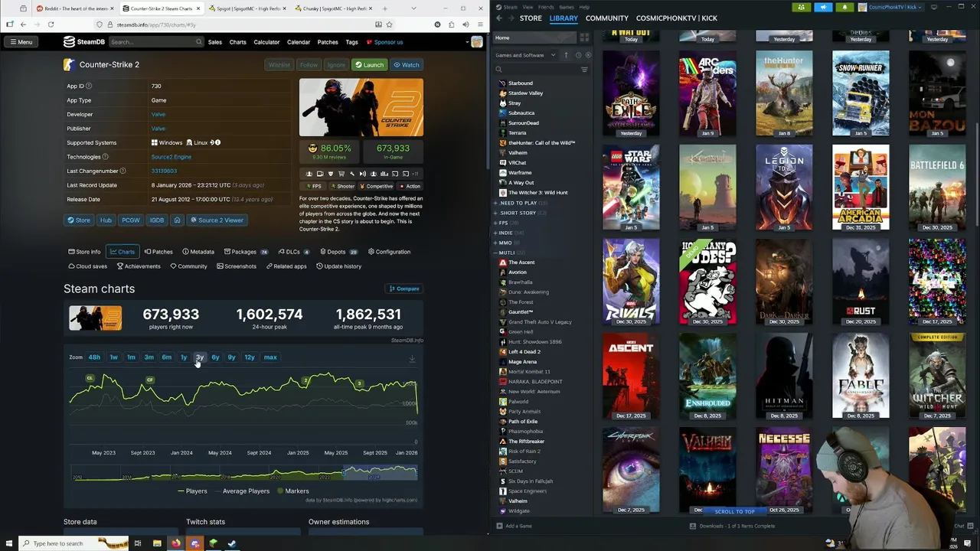Open the Steam app in taskbar

click(x=232, y=543)
